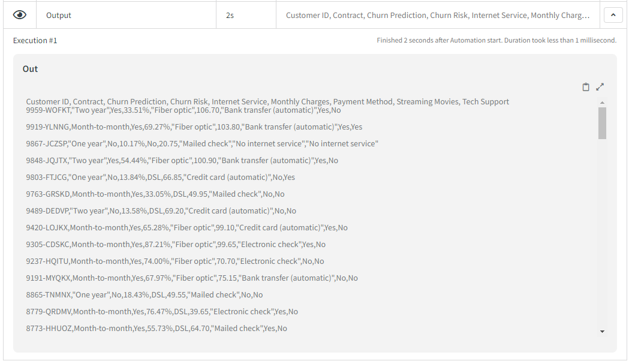Select the row for customer 8773-HHUOZ
The image size is (632, 364).
(156, 328)
